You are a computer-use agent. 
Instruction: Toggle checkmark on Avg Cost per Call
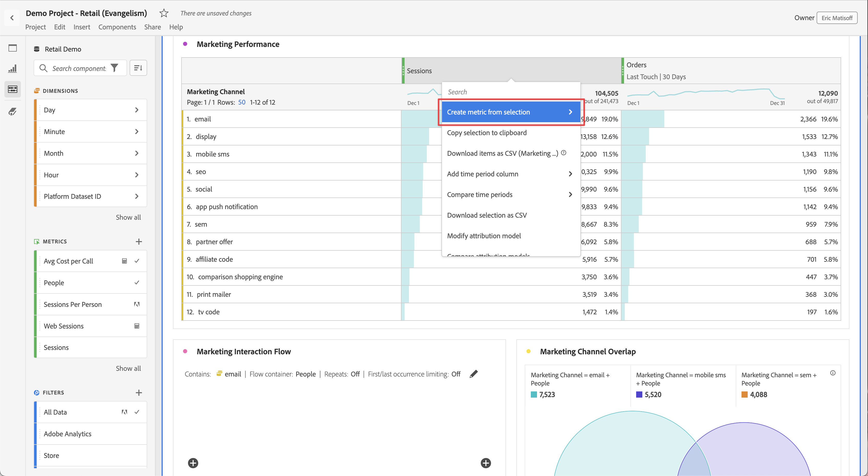coord(137,261)
